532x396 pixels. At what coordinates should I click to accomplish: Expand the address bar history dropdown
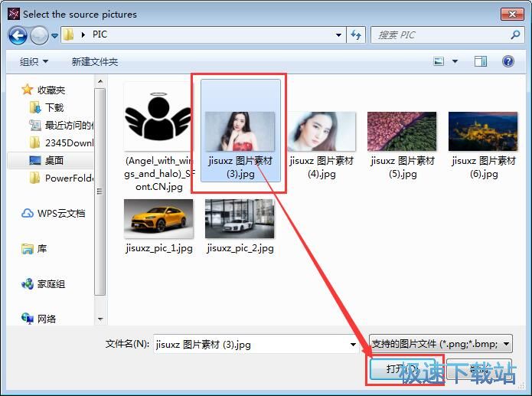(338, 34)
